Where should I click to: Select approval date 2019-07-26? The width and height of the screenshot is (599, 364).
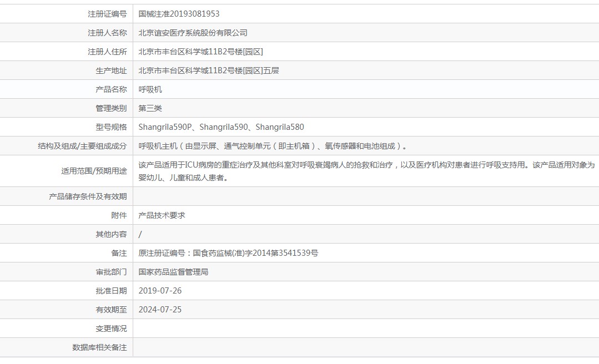coord(160,291)
